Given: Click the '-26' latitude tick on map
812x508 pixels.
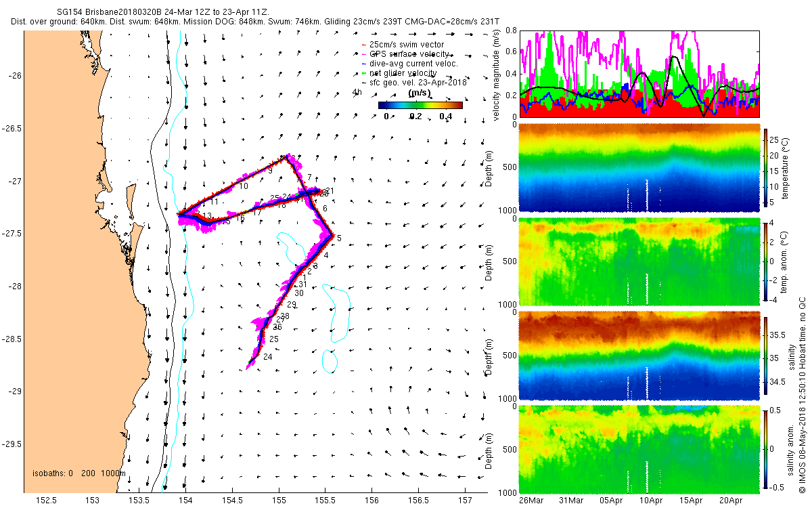Looking at the screenshot, I should (x=14, y=76).
